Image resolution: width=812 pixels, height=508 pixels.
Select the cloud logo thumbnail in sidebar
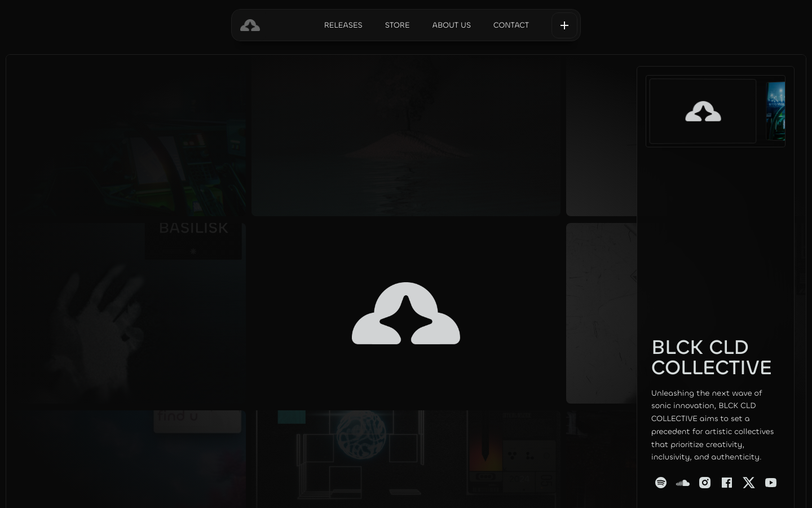click(x=703, y=111)
